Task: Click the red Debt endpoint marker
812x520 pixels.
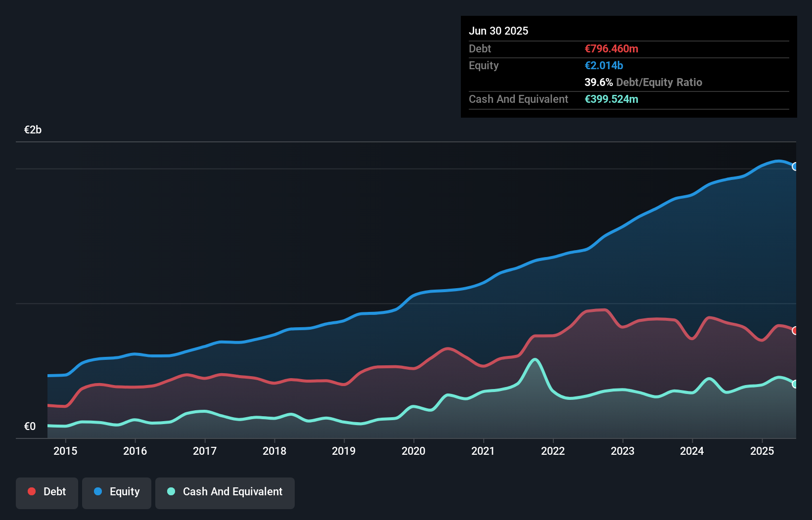Action: click(x=795, y=331)
